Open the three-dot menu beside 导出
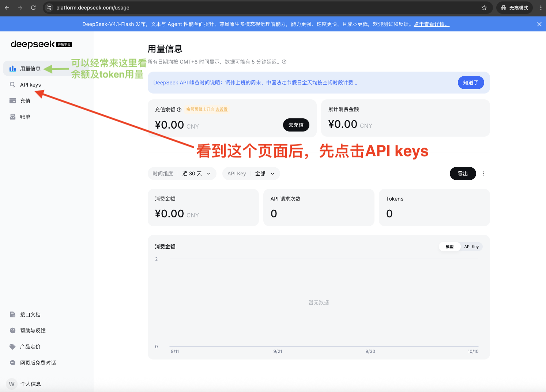This screenshot has height=392, width=546. 484,174
